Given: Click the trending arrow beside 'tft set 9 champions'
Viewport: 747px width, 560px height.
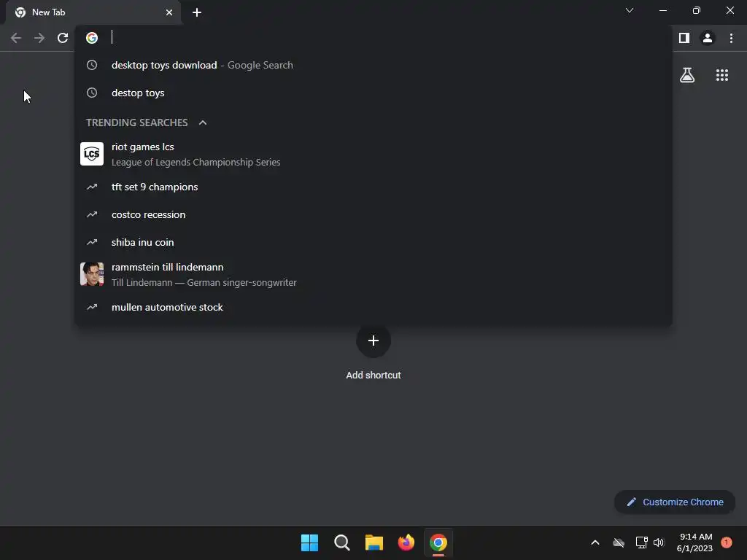Looking at the screenshot, I should [x=92, y=187].
